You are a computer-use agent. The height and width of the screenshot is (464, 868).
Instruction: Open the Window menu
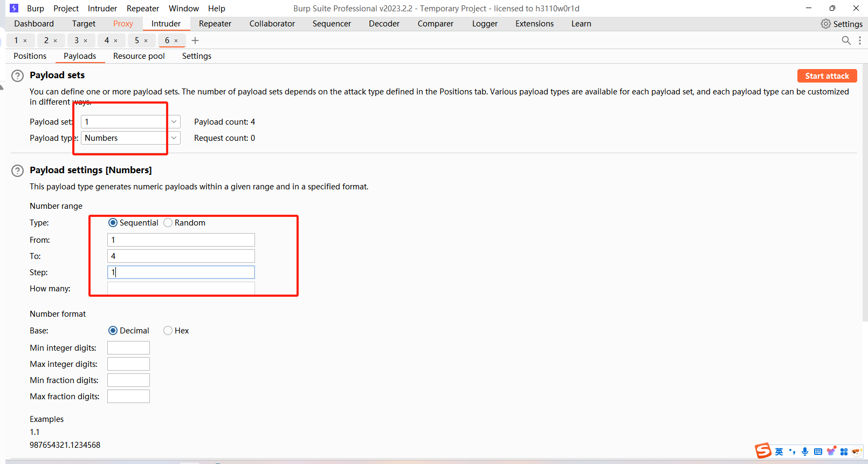pos(184,9)
